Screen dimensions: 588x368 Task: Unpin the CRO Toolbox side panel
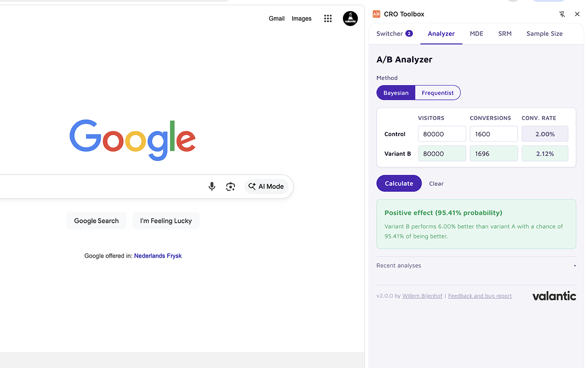[x=562, y=14]
